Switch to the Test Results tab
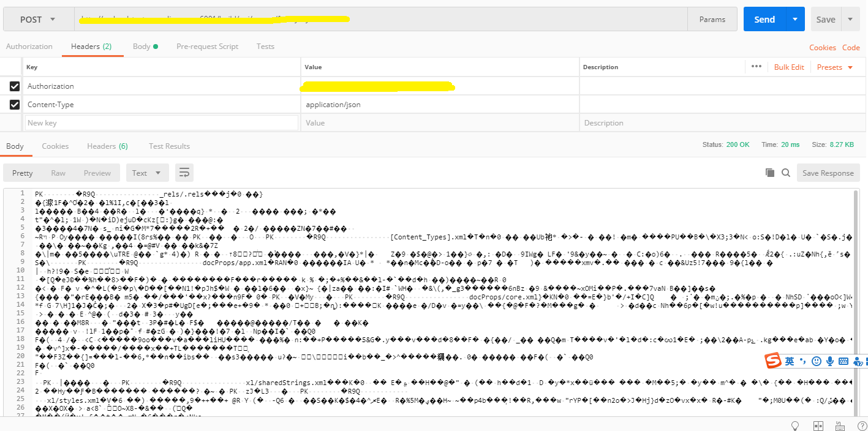 coord(169,146)
